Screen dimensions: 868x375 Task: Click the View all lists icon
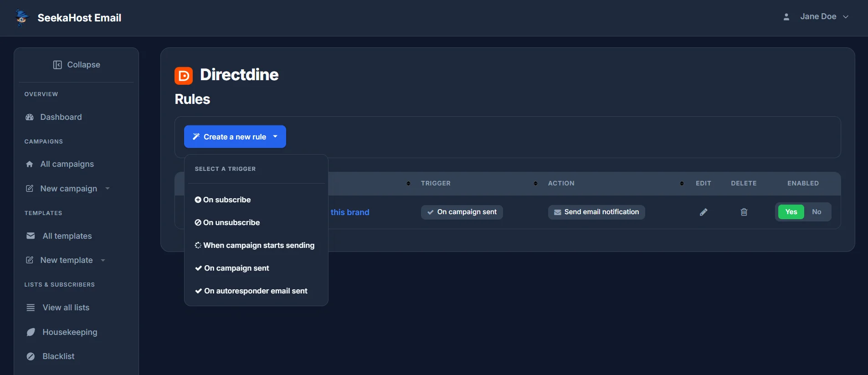31,308
